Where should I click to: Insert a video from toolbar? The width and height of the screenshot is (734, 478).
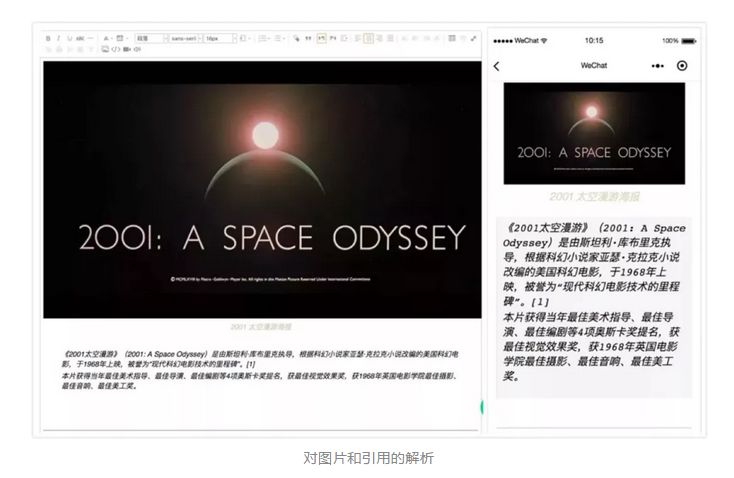pos(127,49)
